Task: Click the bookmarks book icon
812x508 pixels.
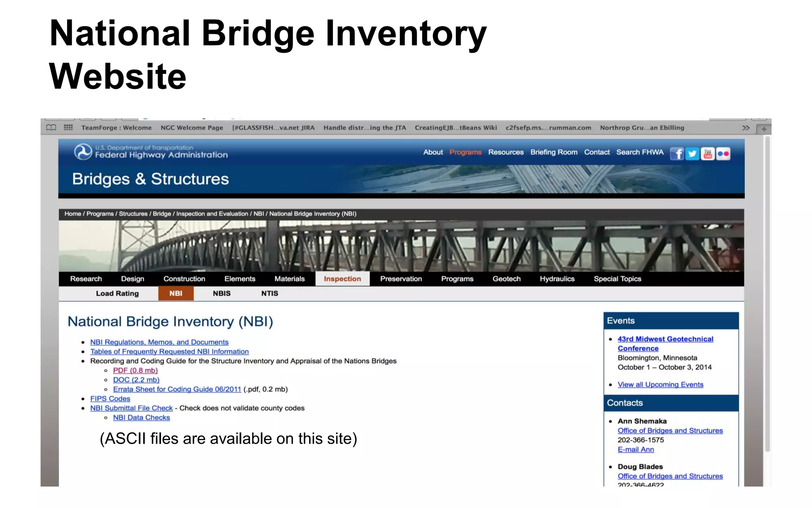Action: (x=51, y=128)
